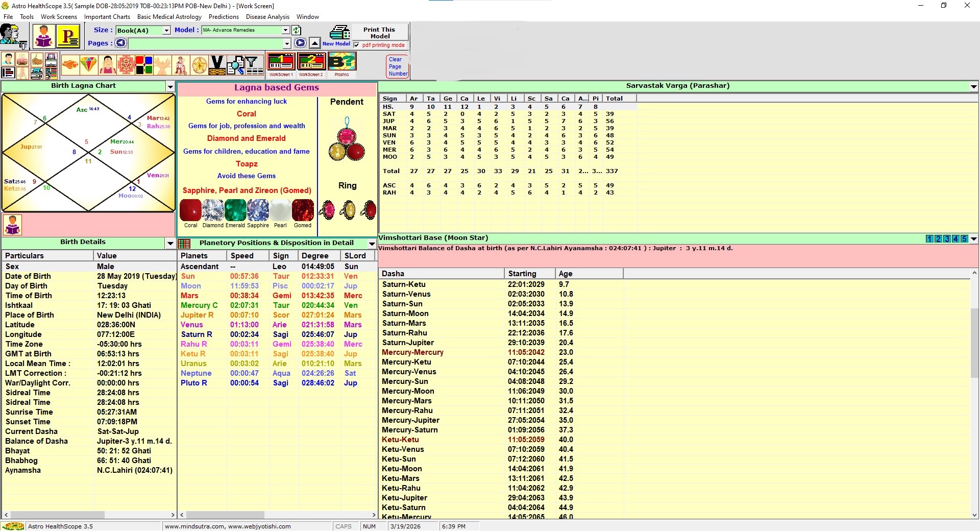Open the Tools menu
Viewport: 980px width, 531px height.
click(27, 16)
